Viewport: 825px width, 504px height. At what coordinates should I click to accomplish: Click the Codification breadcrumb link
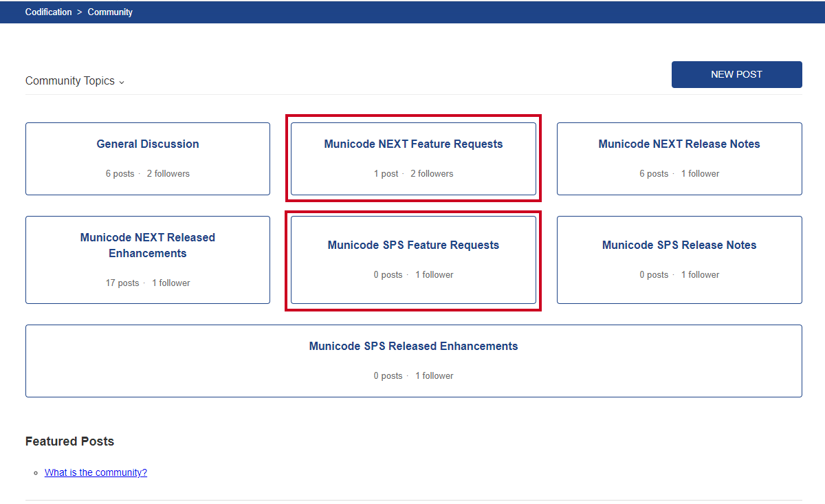point(48,12)
